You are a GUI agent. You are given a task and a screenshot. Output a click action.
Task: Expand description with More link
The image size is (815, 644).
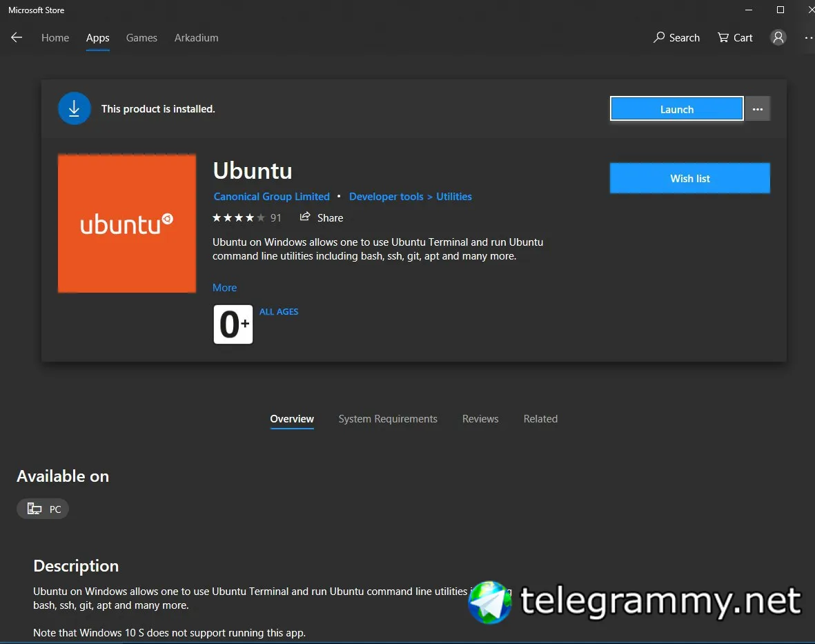click(224, 287)
